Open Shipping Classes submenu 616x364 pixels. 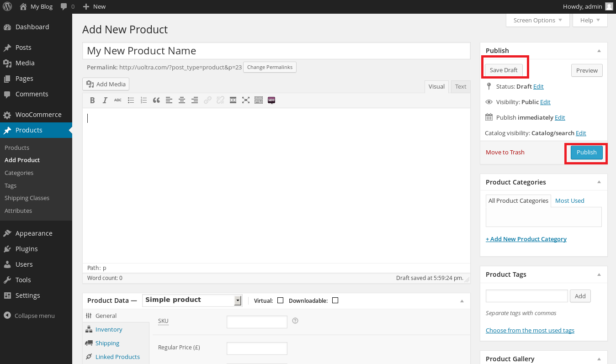click(27, 198)
